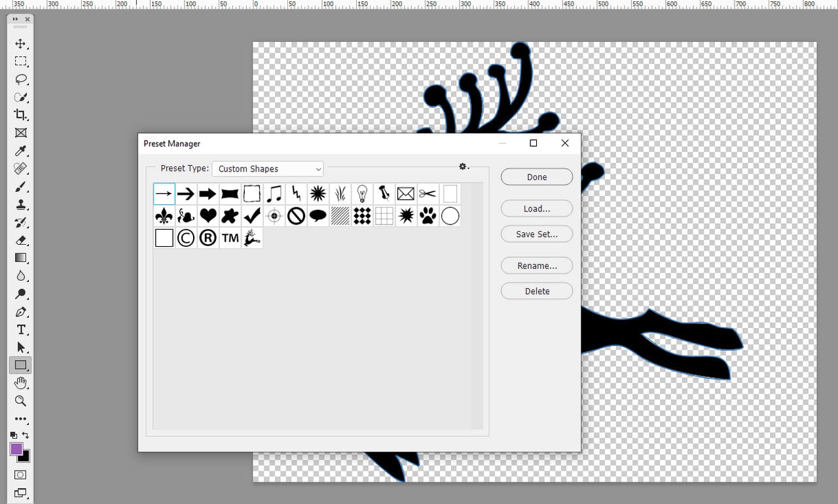The height and width of the screenshot is (504, 838).
Task: Swap foreground and background colors
Action: click(x=26, y=435)
